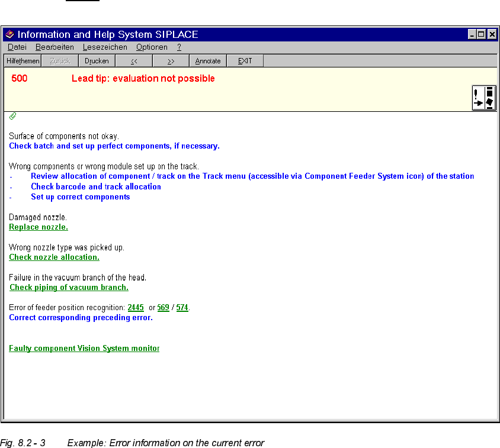The width and height of the screenshot is (500, 448).
Task: Open the Optionen menu
Action: tap(152, 47)
